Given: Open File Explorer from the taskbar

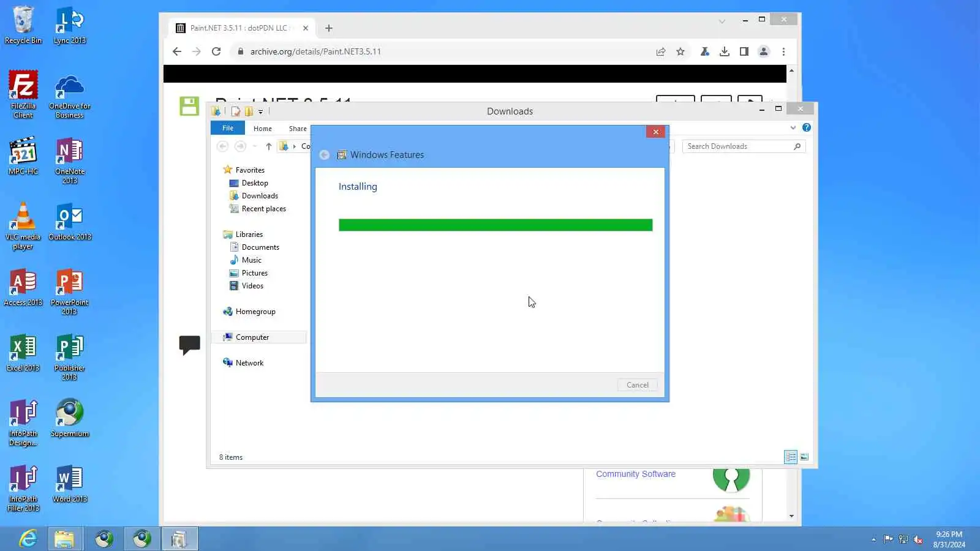Looking at the screenshot, I should [64, 539].
